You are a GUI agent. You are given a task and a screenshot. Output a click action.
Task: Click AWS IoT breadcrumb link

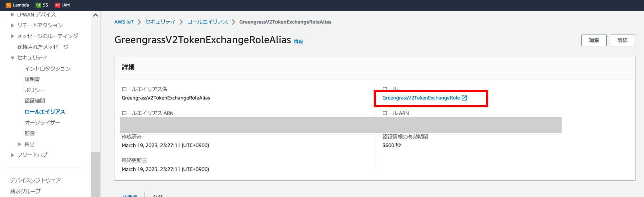pyautogui.click(x=124, y=22)
